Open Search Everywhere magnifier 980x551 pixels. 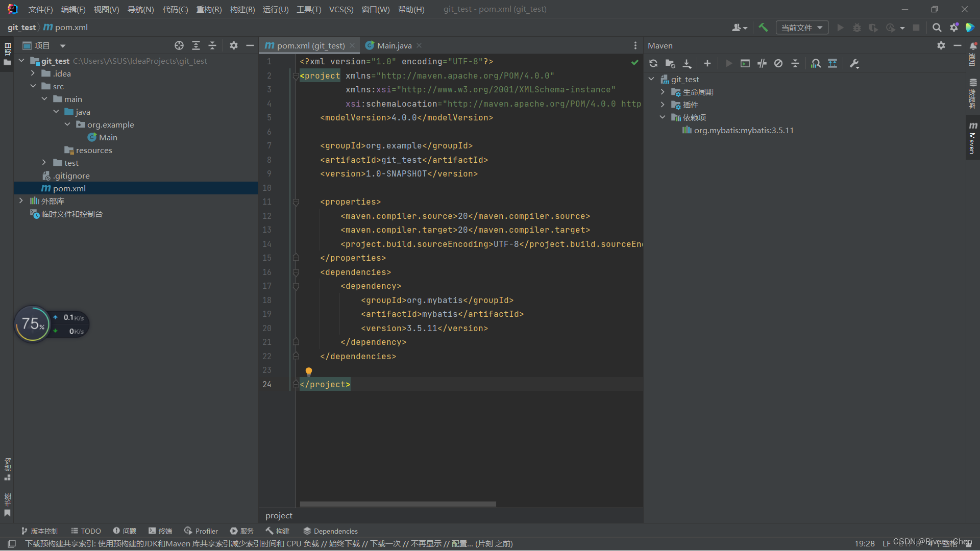(x=937, y=28)
